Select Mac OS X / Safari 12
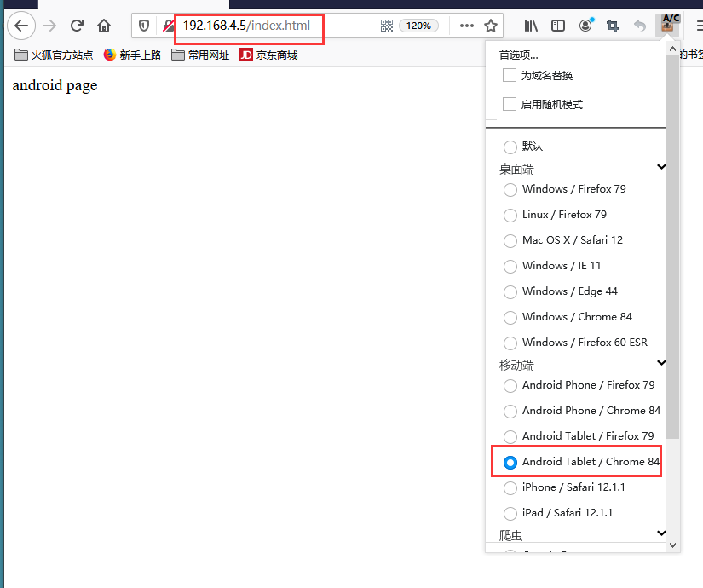The image size is (703, 588). tap(510, 241)
